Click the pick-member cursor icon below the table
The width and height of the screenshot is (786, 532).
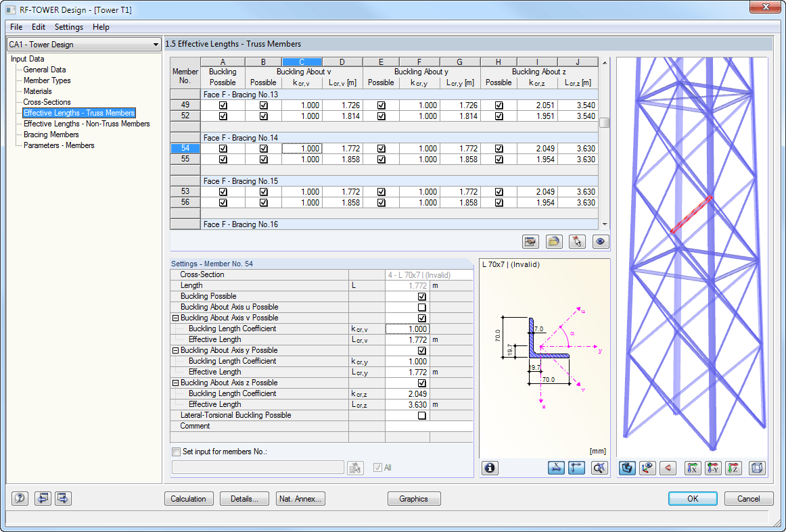577,241
